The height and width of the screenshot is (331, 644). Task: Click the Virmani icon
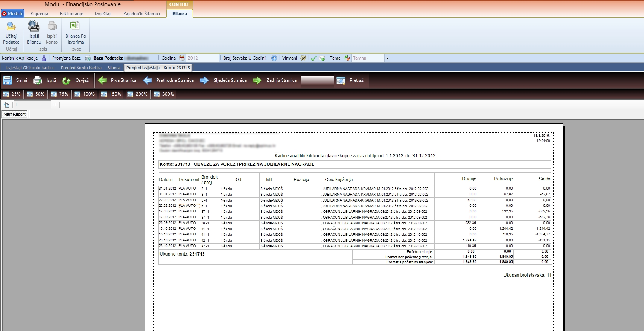click(303, 58)
